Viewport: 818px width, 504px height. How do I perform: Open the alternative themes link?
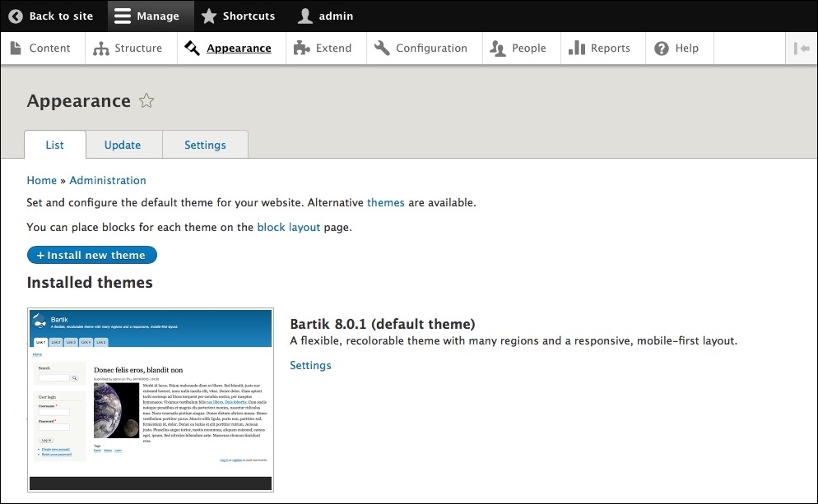click(x=385, y=203)
